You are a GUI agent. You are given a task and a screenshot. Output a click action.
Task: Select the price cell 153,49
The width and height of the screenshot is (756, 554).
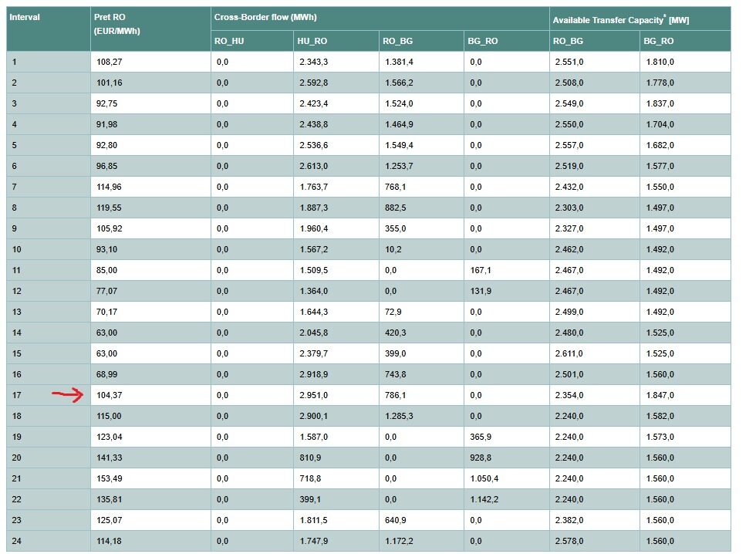[110, 478]
